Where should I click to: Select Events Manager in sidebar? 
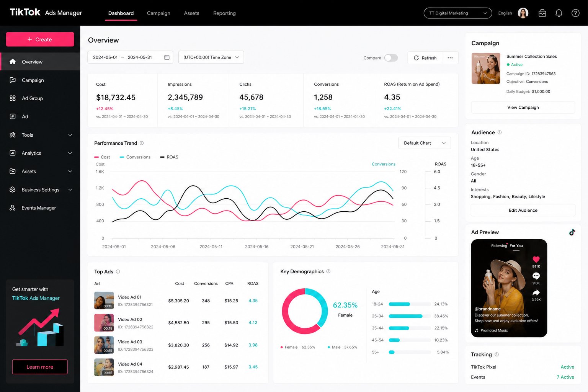40,208
